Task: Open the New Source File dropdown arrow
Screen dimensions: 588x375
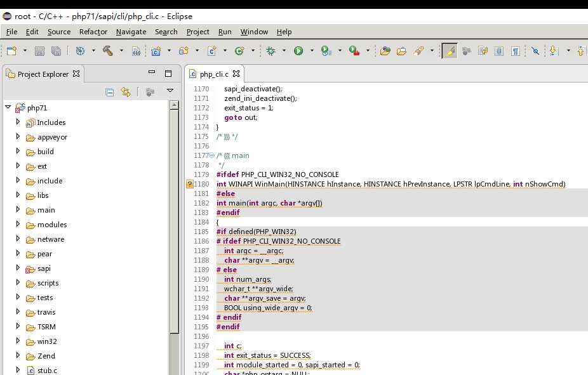Action: [x=225, y=51]
